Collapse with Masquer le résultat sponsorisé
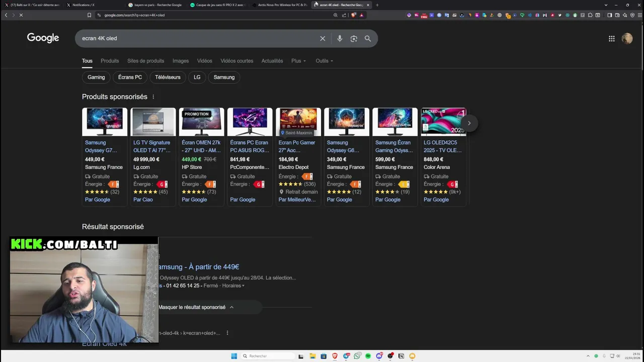 pyautogui.click(x=196, y=307)
